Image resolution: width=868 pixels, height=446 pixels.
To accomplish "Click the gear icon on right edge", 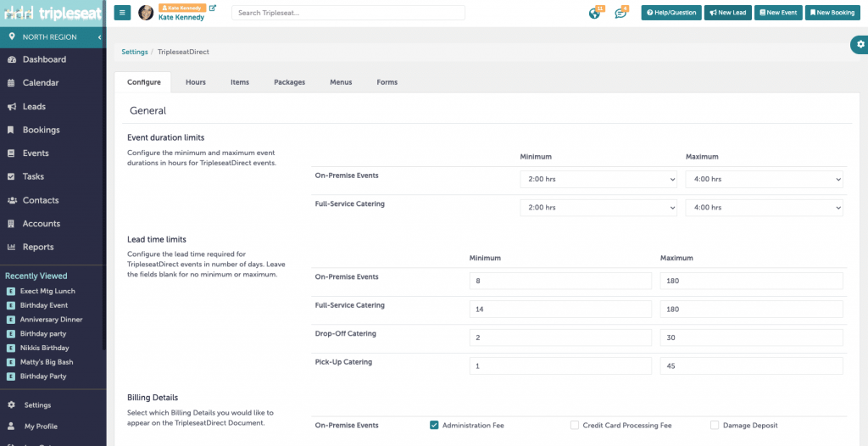I will coord(860,44).
